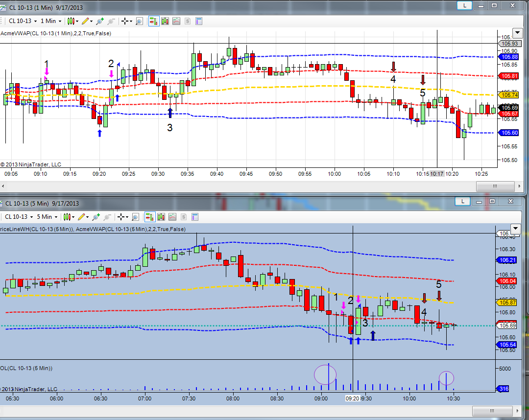
Task: Click the zoom in magnifier icon in top chart
Action: pyautogui.click(x=100, y=21)
